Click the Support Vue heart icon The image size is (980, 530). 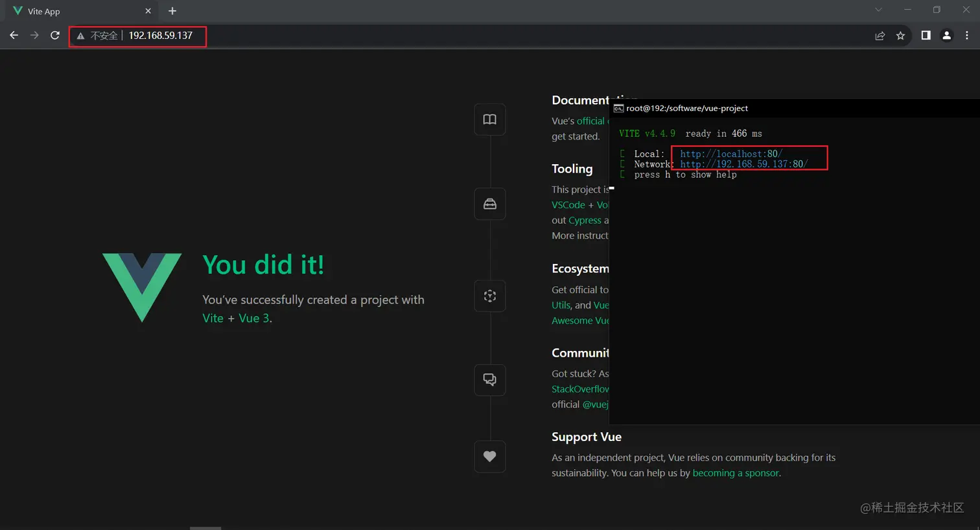click(489, 457)
